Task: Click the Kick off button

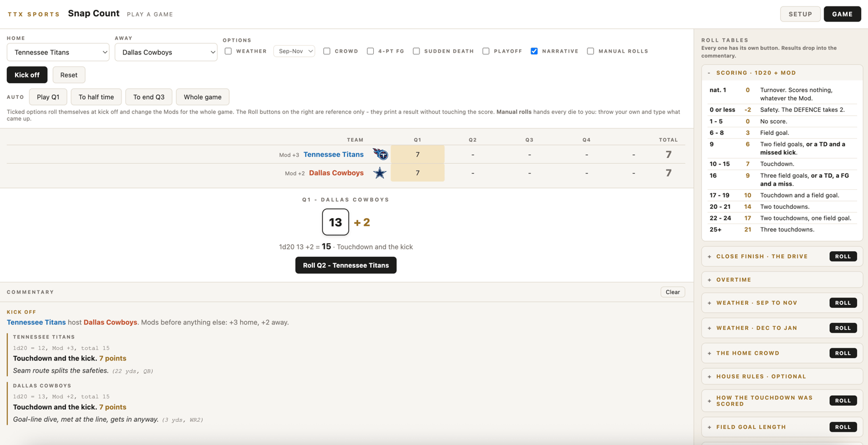Action: (27, 75)
